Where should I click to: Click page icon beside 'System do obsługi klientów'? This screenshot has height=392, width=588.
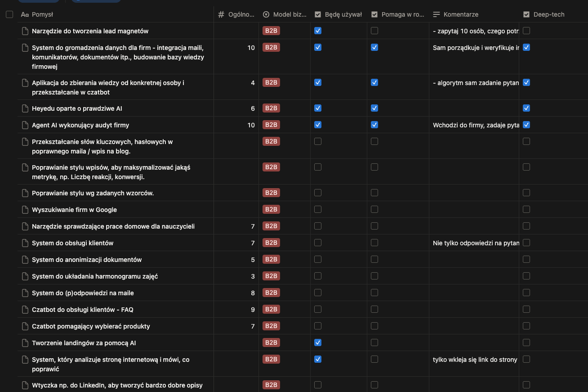(x=26, y=243)
